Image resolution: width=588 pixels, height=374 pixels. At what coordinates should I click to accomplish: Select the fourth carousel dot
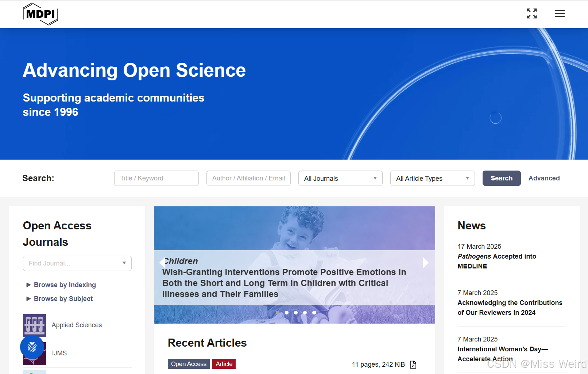click(x=305, y=313)
